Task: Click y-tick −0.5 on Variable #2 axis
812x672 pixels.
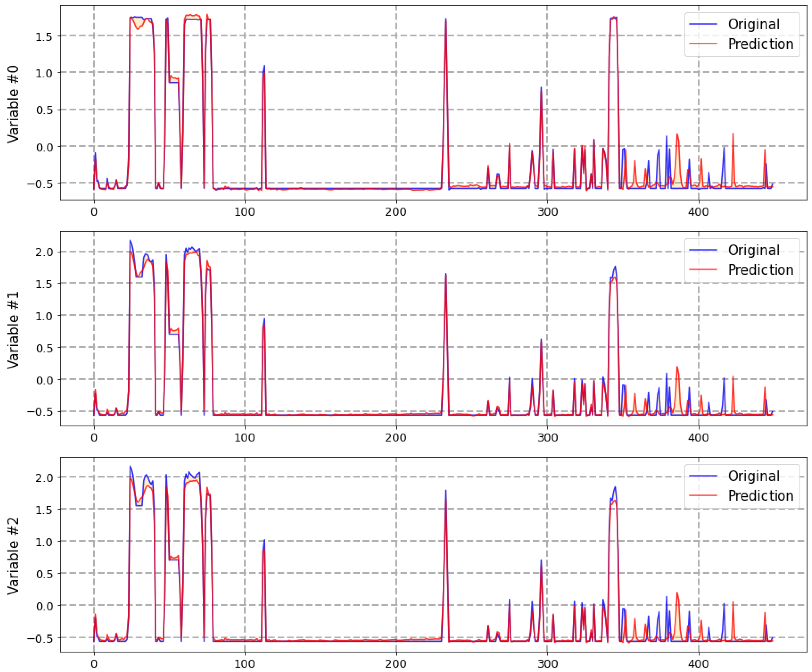Action: pyautogui.click(x=39, y=638)
